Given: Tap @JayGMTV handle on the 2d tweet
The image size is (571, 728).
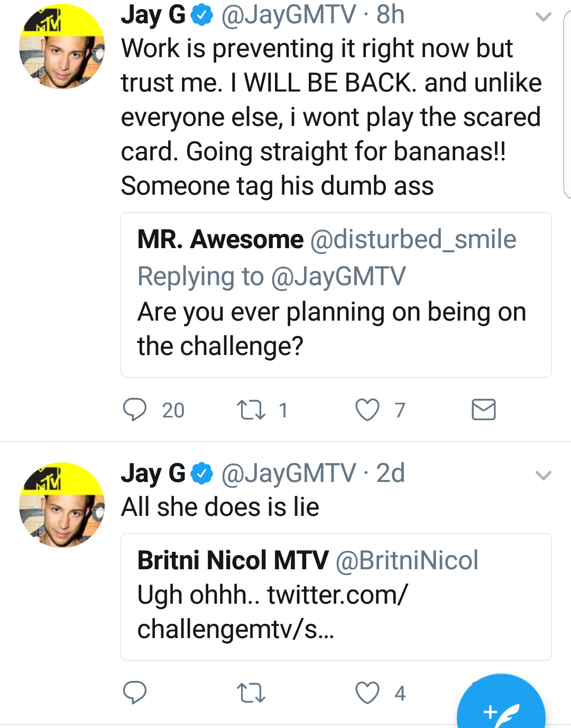Looking at the screenshot, I should click(289, 473).
